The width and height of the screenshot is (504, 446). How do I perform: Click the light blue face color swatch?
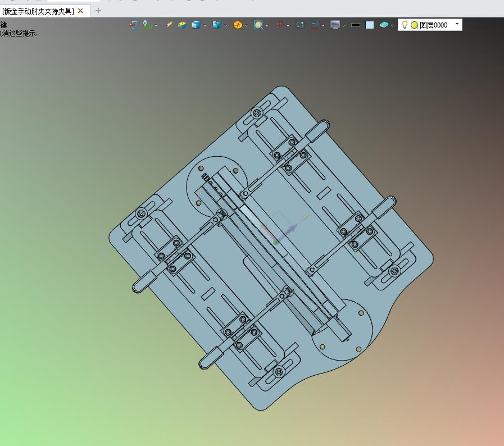pos(370,25)
